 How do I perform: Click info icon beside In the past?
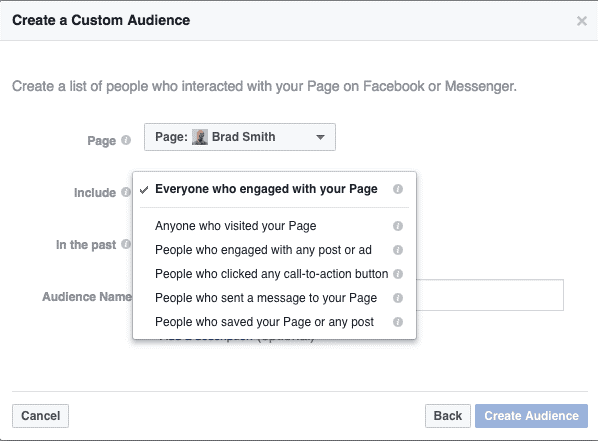(x=126, y=244)
